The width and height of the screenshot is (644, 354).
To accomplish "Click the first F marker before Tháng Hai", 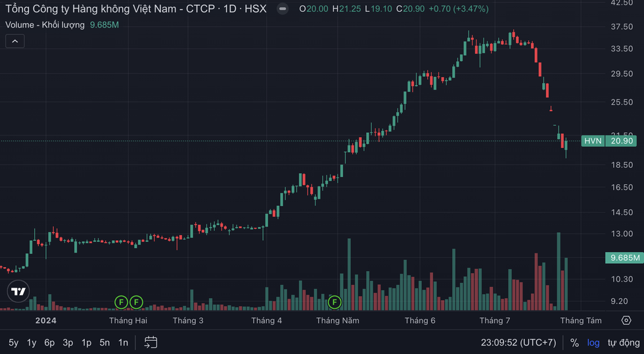I will click(121, 302).
